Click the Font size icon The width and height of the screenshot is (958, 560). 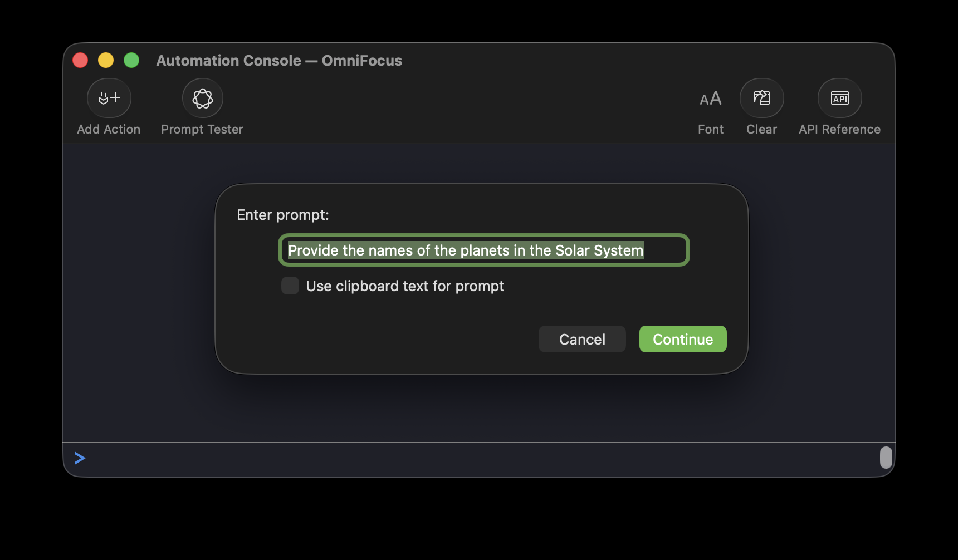(711, 99)
